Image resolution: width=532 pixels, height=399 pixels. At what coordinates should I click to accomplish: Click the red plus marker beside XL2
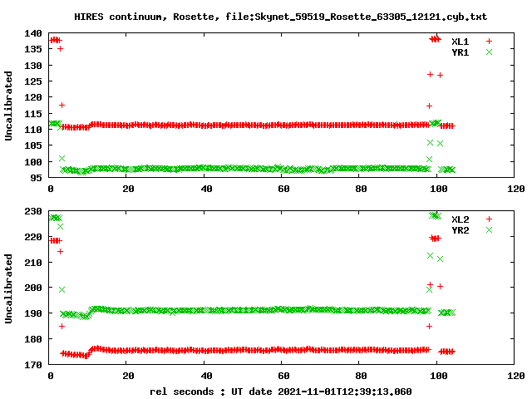point(489,219)
